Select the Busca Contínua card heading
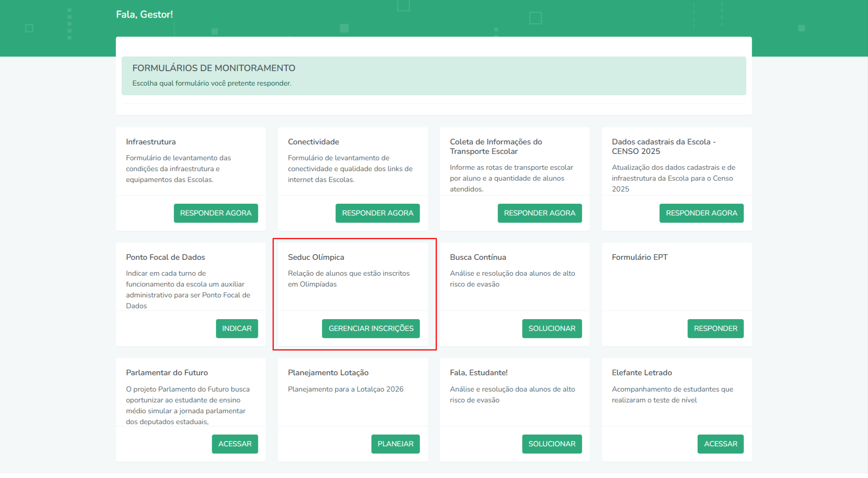The width and height of the screenshot is (868, 478). [477, 257]
